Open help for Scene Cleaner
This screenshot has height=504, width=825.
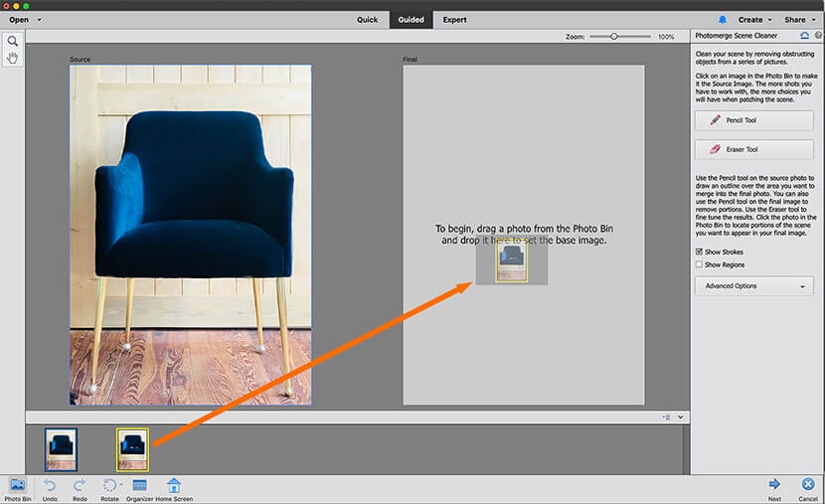pos(818,36)
